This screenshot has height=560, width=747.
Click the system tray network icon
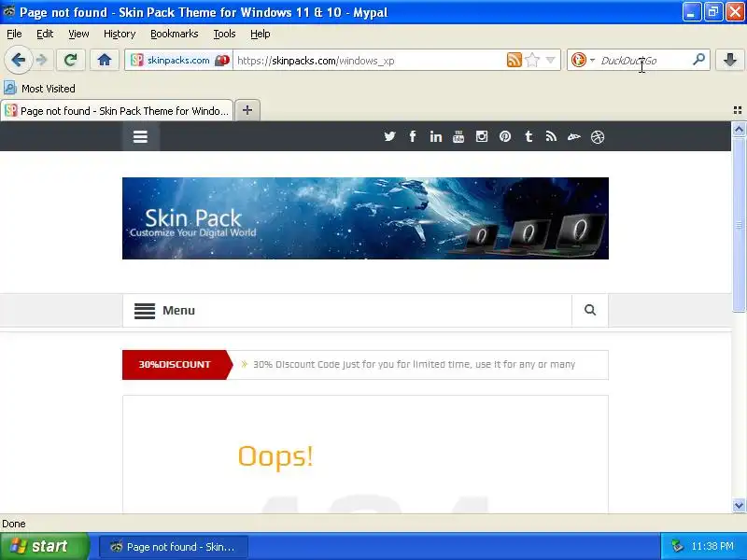tap(677, 546)
